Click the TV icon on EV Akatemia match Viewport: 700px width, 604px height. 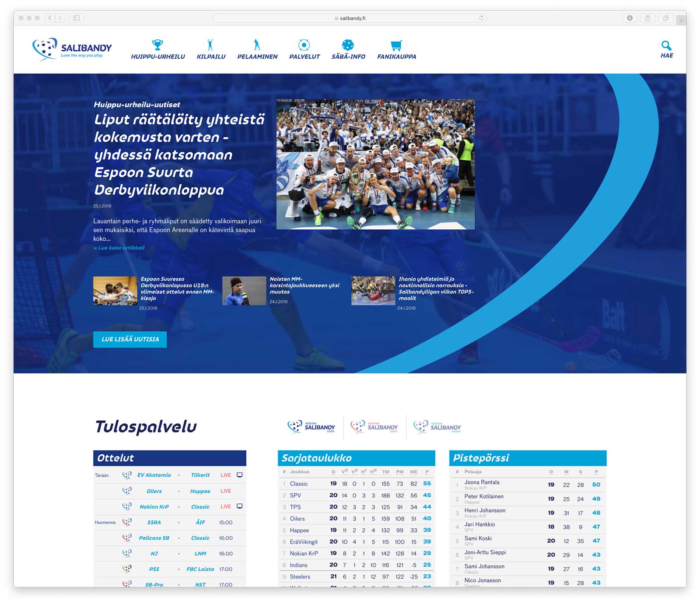tap(240, 475)
